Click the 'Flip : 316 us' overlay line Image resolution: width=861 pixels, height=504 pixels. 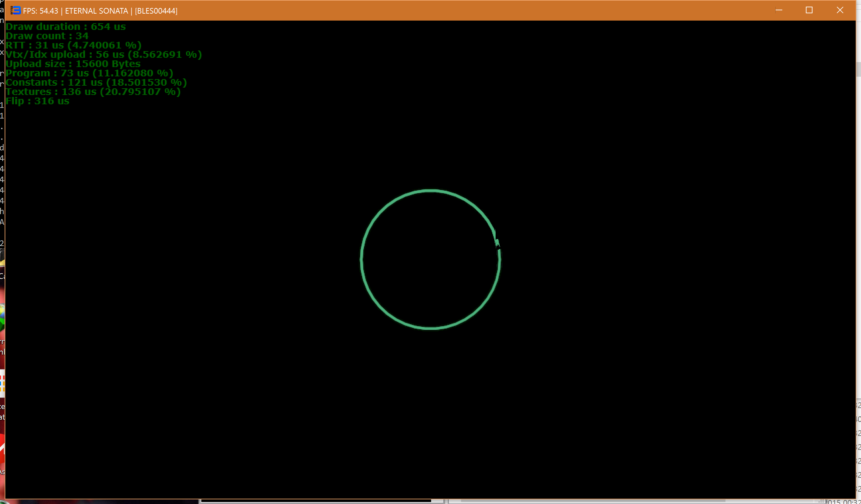click(x=38, y=101)
